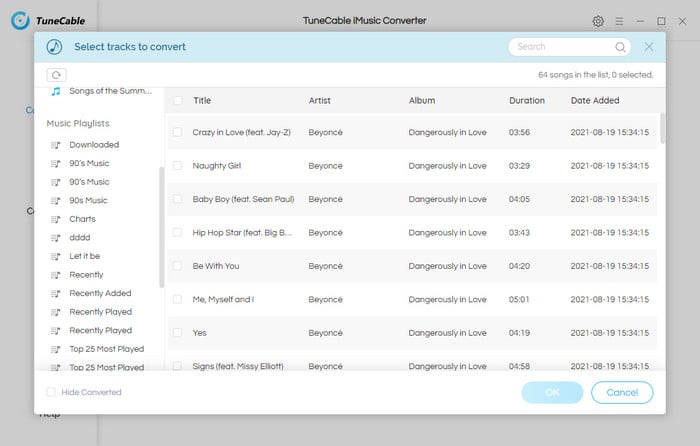The image size is (700, 446).
Task: Click duration 05:01
Action: coord(519,299)
